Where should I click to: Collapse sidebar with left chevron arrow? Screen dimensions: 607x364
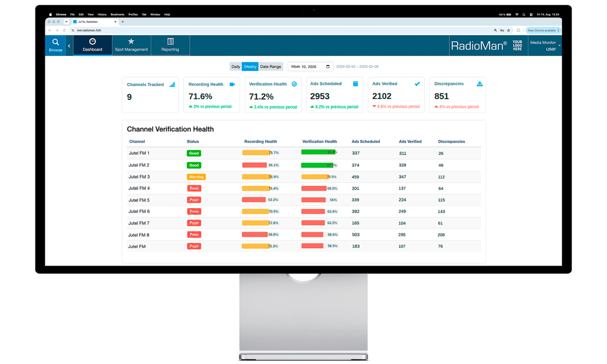[x=69, y=46]
